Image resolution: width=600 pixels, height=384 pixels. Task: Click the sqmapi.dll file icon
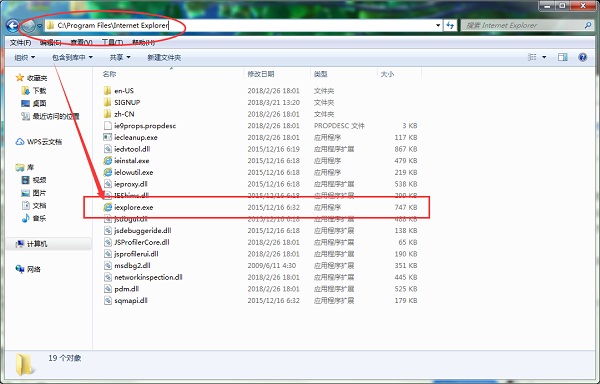point(108,301)
